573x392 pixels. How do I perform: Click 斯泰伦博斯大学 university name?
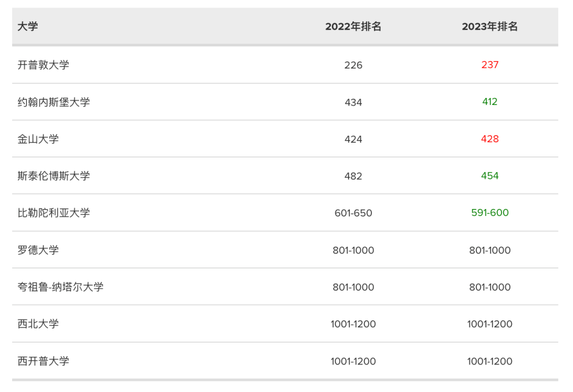point(54,176)
